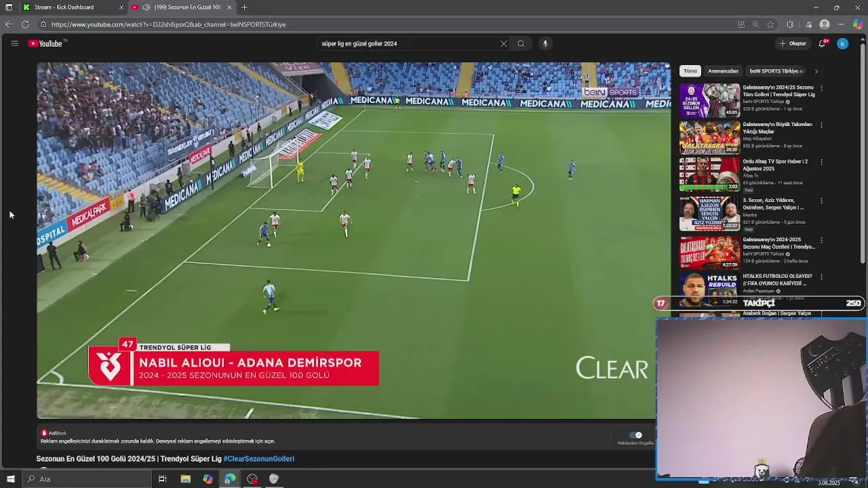Open the browser extensions icon
The image size is (868, 488).
click(x=790, y=24)
